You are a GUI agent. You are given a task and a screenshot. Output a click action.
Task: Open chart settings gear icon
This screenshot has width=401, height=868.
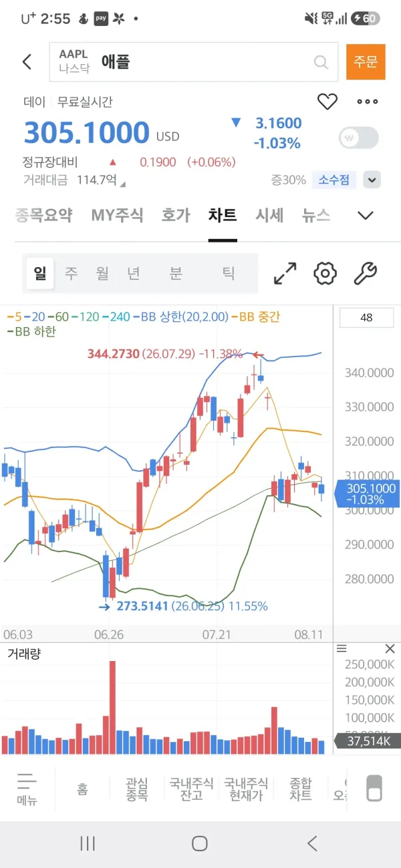[325, 273]
